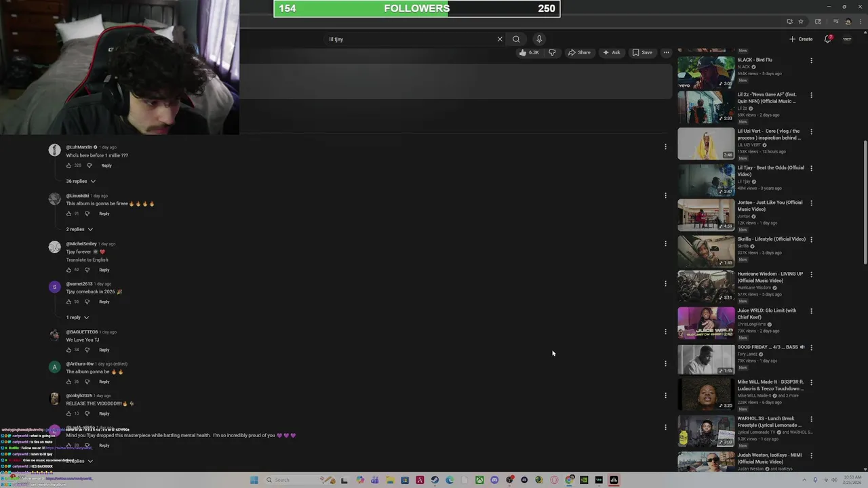Image resolution: width=868 pixels, height=488 pixels.
Task: Open the video Share dialog
Action: pos(579,52)
